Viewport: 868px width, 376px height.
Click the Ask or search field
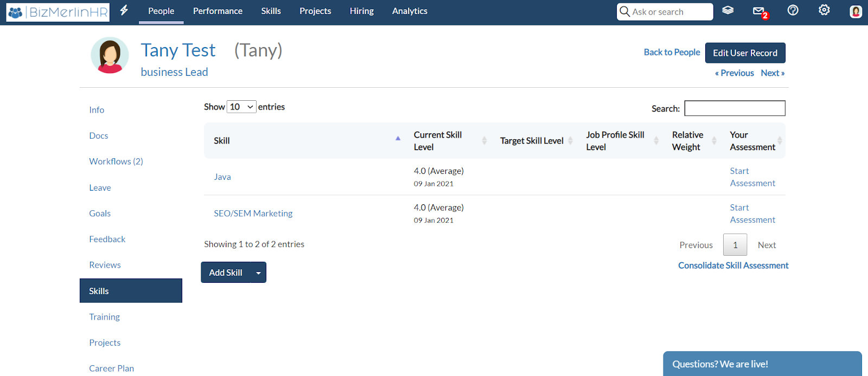[x=665, y=11]
